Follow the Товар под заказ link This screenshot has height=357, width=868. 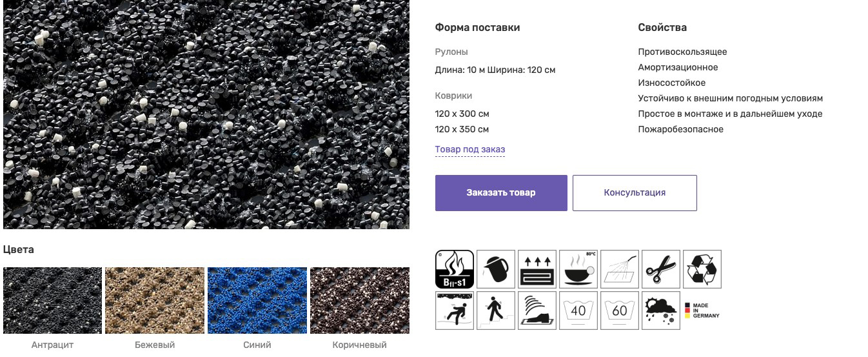click(x=470, y=150)
